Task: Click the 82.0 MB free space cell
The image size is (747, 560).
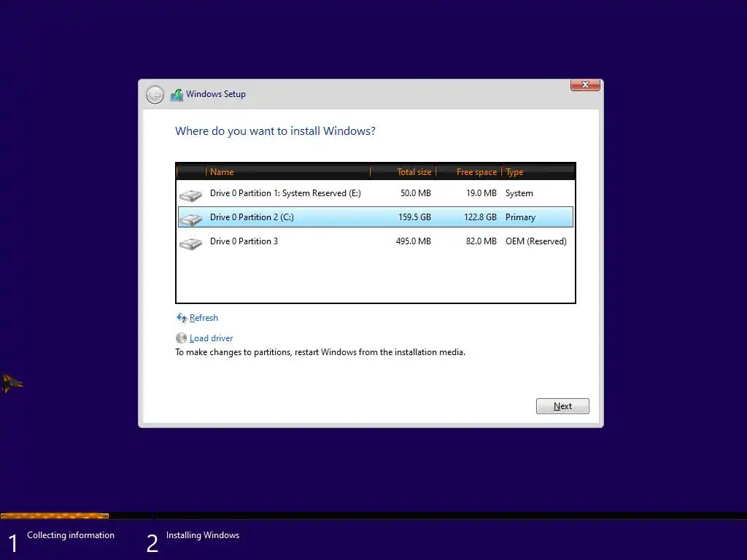Action: click(481, 241)
